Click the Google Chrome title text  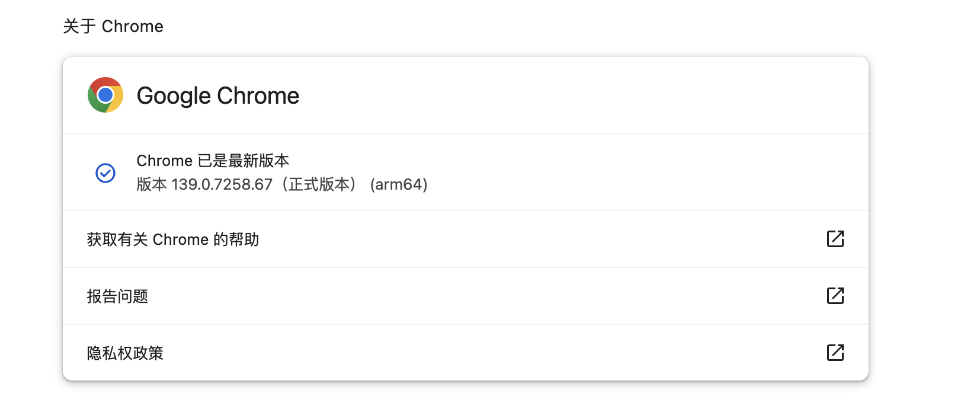coord(217,95)
